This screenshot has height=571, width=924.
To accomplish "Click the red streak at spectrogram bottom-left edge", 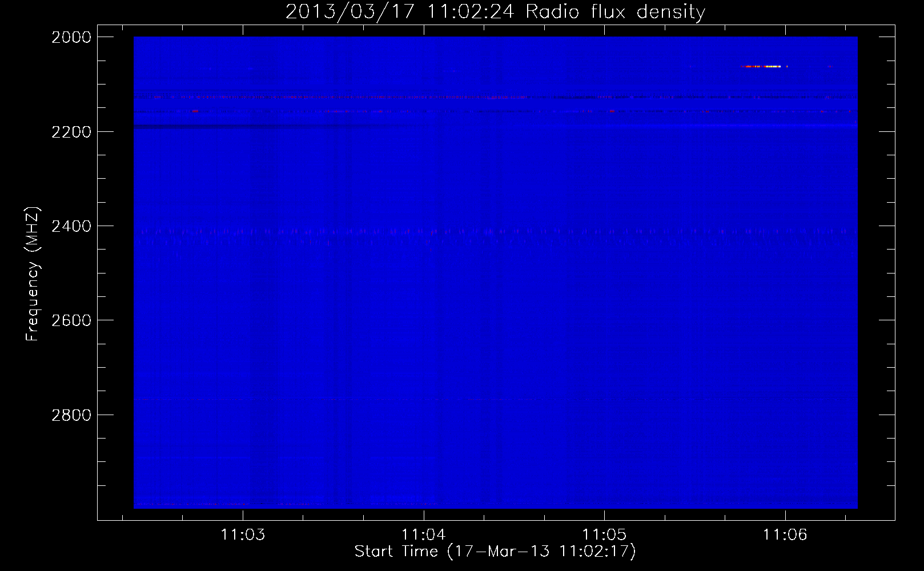I will [x=191, y=504].
